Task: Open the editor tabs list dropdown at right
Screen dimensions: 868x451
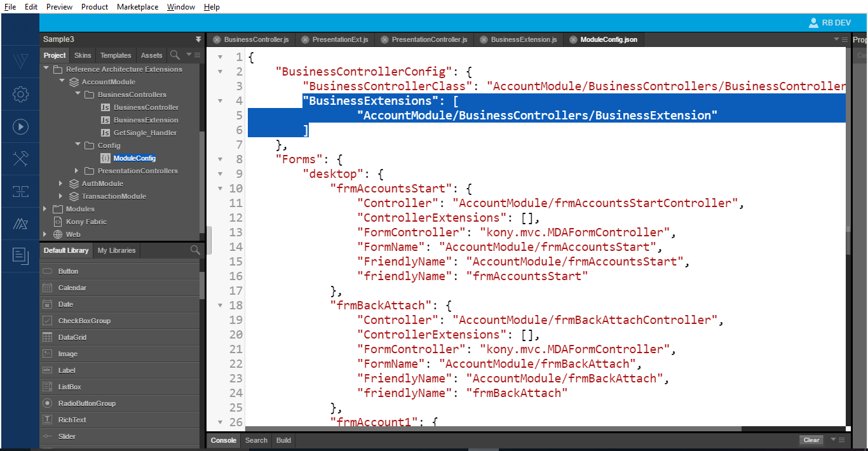Action: 840,39
